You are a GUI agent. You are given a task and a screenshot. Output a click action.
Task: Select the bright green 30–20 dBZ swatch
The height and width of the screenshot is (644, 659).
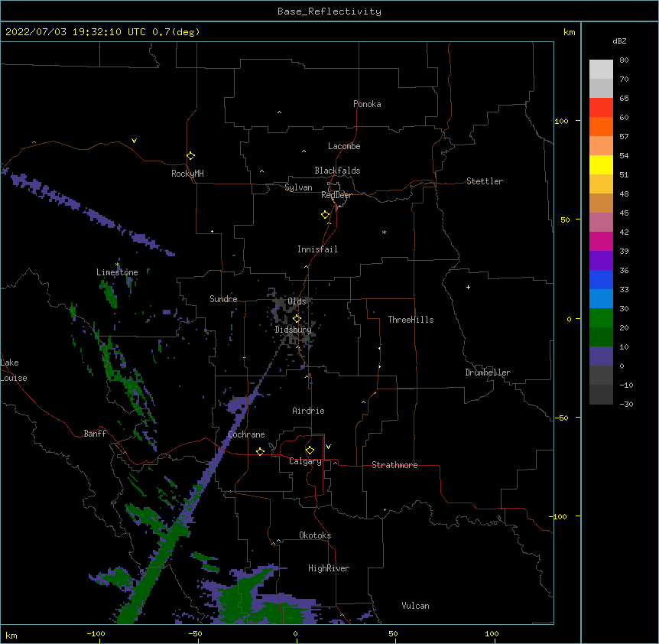[x=601, y=318]
